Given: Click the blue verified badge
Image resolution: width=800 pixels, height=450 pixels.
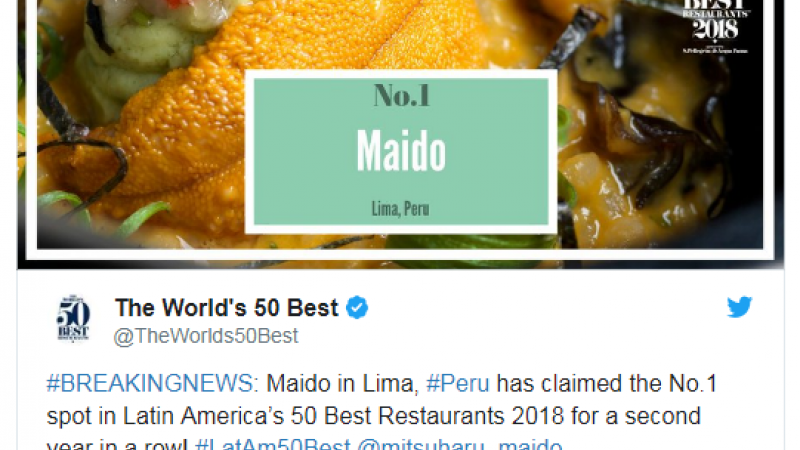Looking at the screenshot, I should 357,308.
